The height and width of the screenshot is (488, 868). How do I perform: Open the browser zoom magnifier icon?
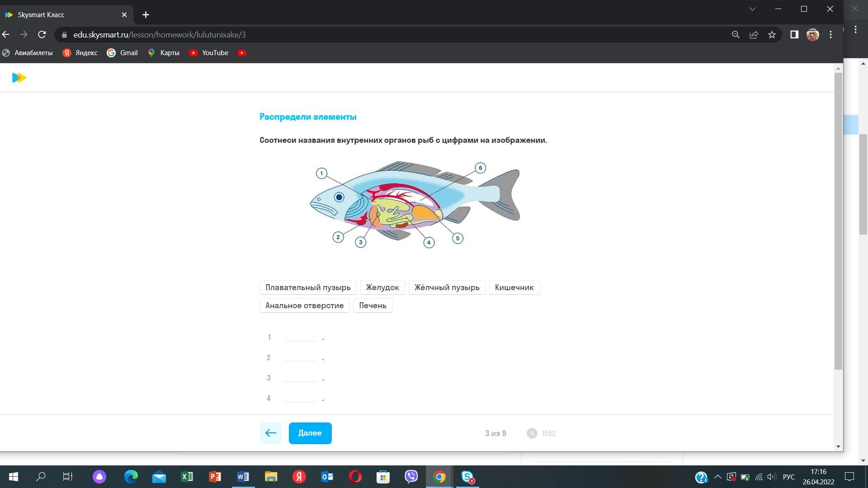coord(736,35)
